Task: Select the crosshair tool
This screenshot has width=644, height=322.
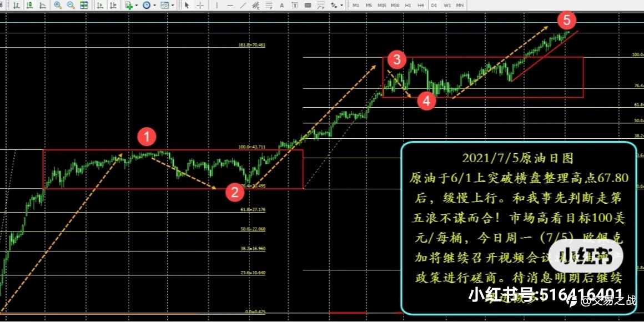Action: [200, 6]
